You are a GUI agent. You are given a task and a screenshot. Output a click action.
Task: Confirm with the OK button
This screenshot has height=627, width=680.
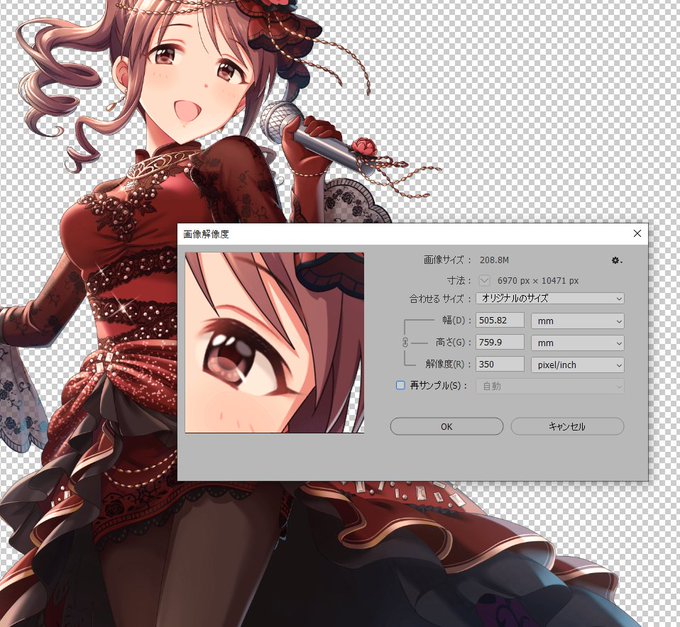tap(447, 427)
